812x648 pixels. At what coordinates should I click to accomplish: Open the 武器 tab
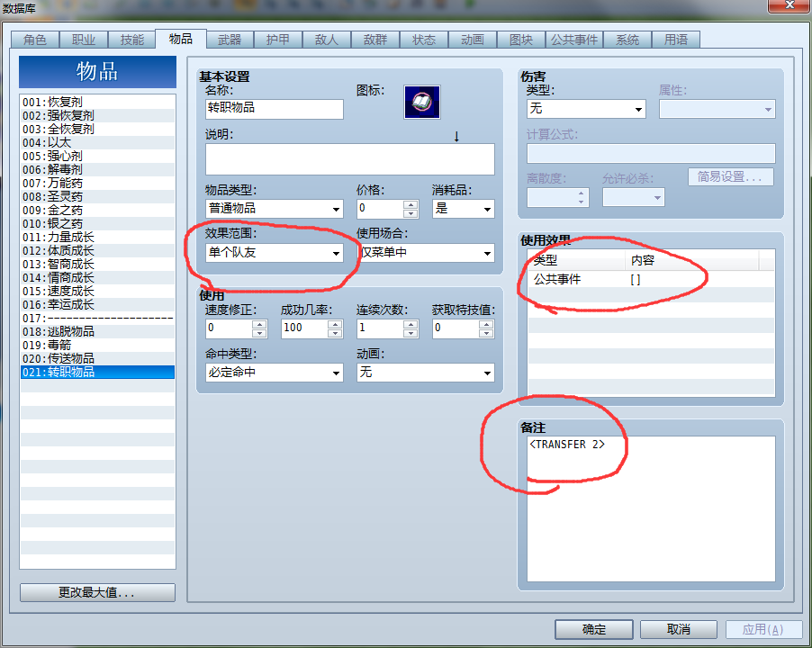pos(230,40)
